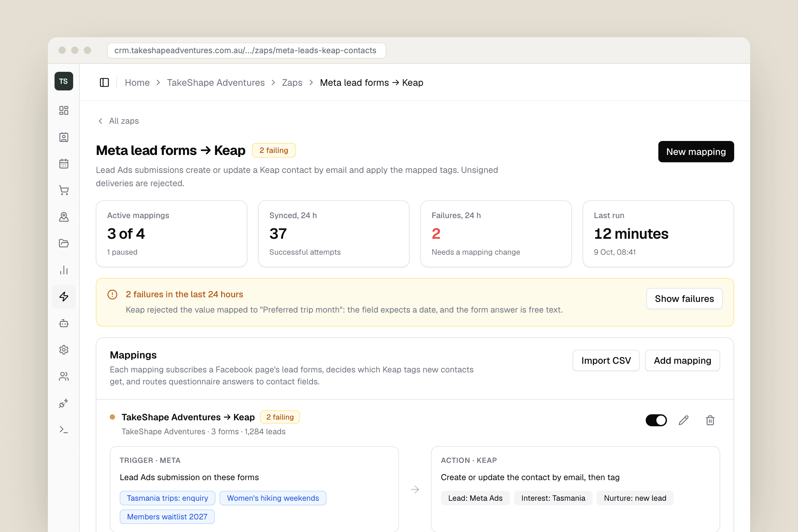This screenshot has height=532, width=798.
Task: Click Show failures button
Action: (x=684, y=299)
